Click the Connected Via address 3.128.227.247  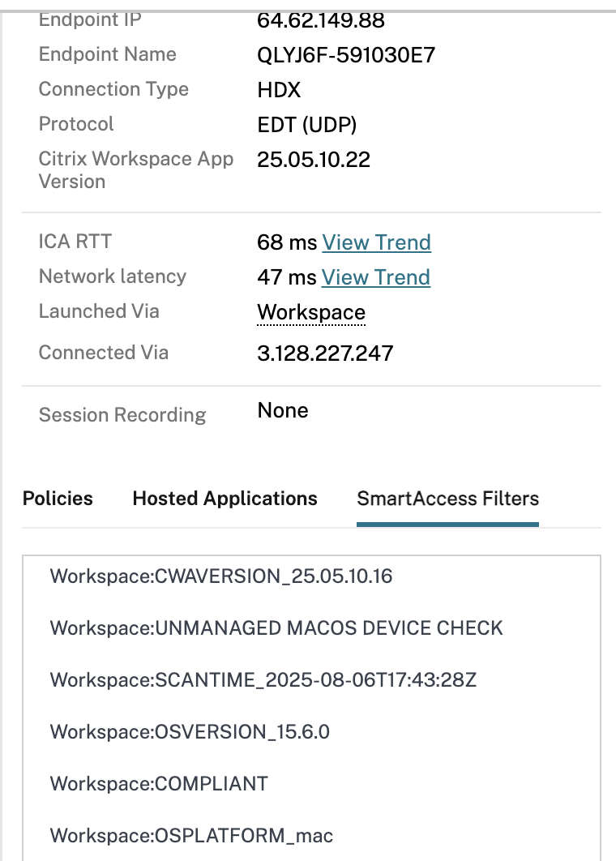tap(325, 353)
